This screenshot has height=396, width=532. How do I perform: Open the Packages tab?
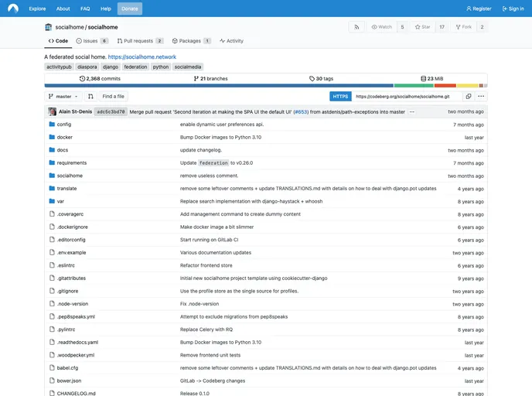pos(191,41)
